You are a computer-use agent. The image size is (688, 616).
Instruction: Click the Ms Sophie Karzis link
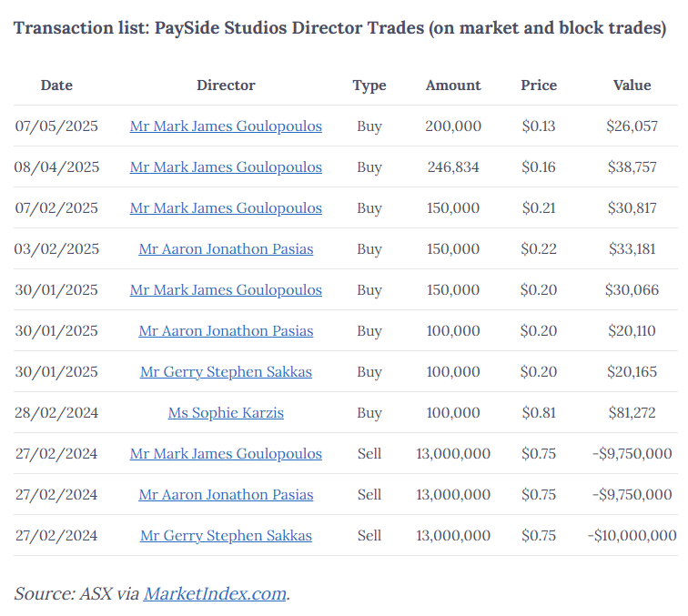point(226,413)
